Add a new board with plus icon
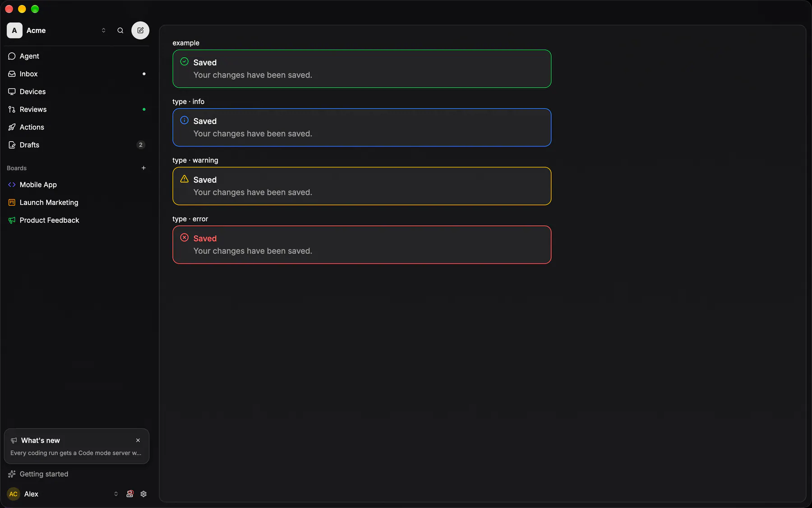812x508 pixels. click(143, 168)
